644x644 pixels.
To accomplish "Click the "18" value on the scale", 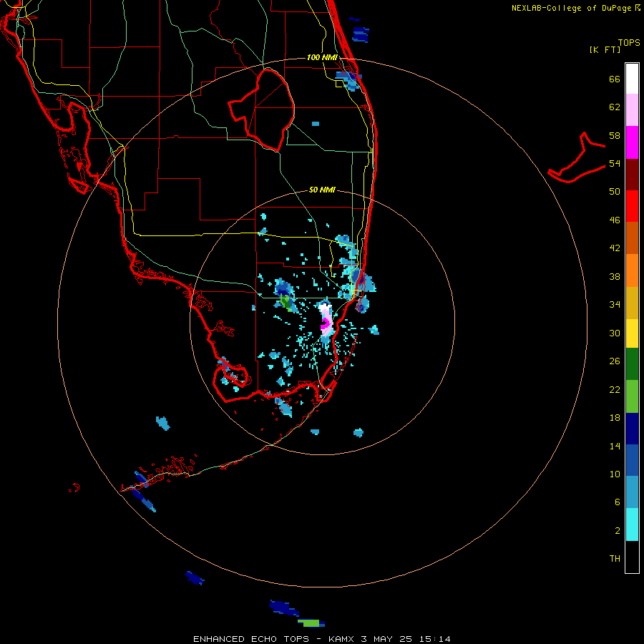I will pyautogui.click(x=615, y=418).
